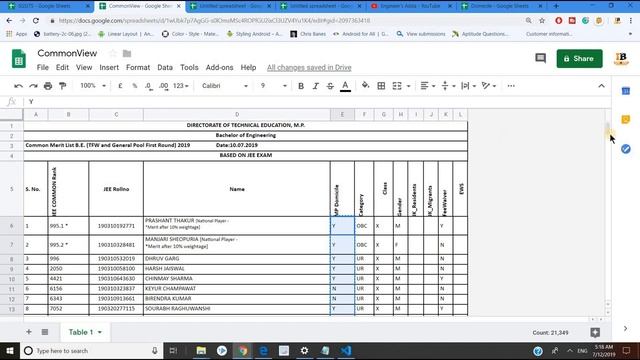This screenshot has width=640, height=360.
Task: Open the text color picker
Action: [345, 86]
